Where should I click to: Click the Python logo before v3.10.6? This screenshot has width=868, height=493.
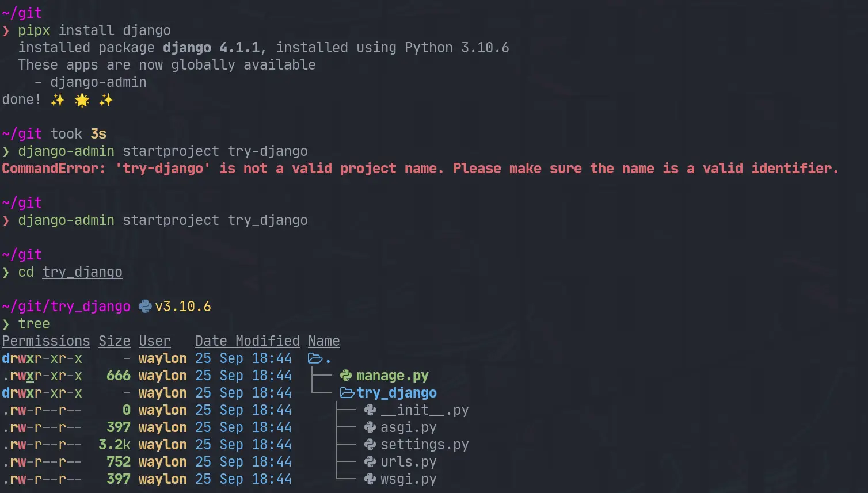point(146,307)
